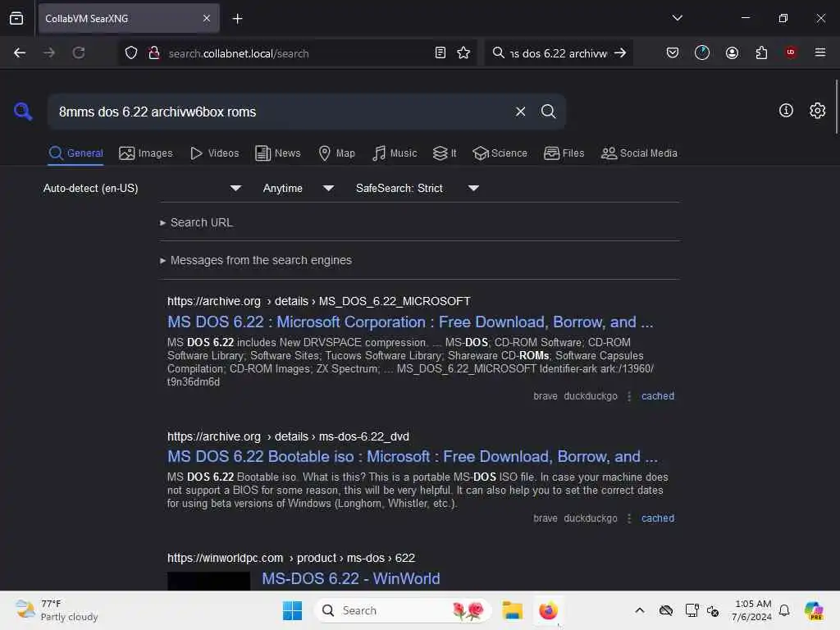Switch to the Images category
This screenshot has width=840, height=630.
pyautogui.click(x=146, y=153)
